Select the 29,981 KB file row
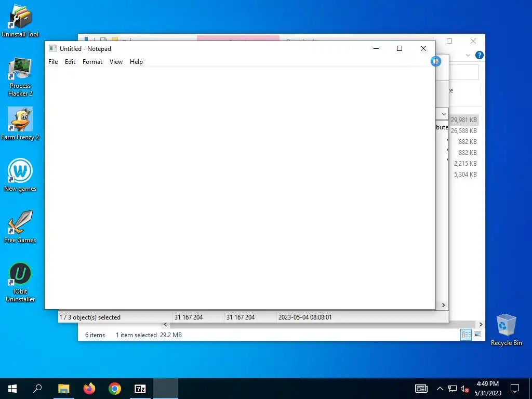Viewport: 532px width, 399px height. (x=464, y=120)
